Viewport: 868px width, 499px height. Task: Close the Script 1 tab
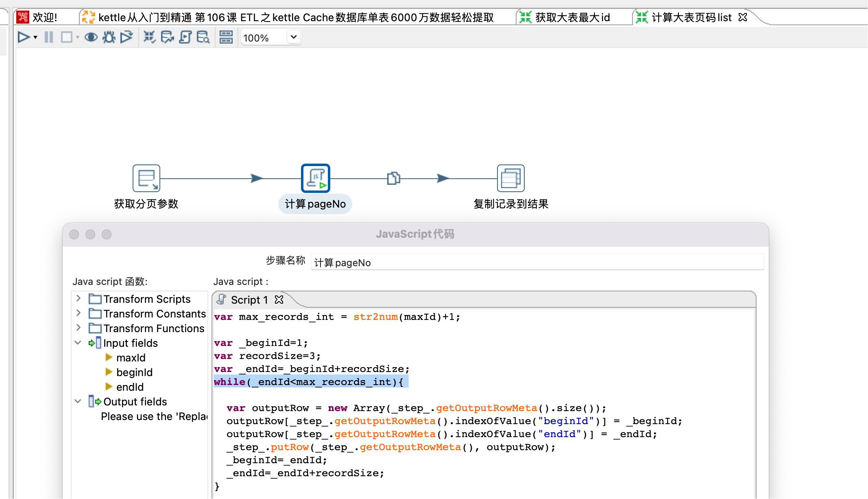[279, 300]
